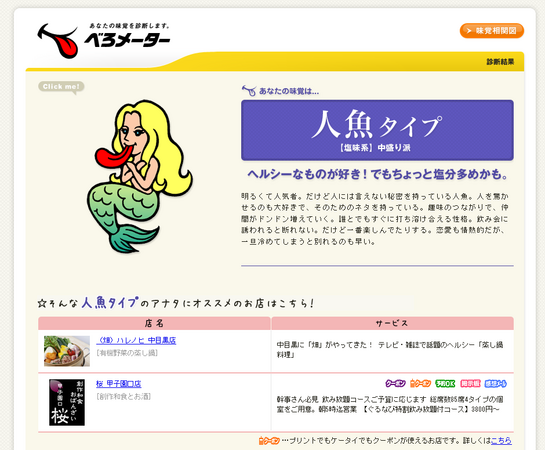Click the 【塩味系】中盛り派 subtitle
This screenshot has height=450, width=545.
pos(375,148)
